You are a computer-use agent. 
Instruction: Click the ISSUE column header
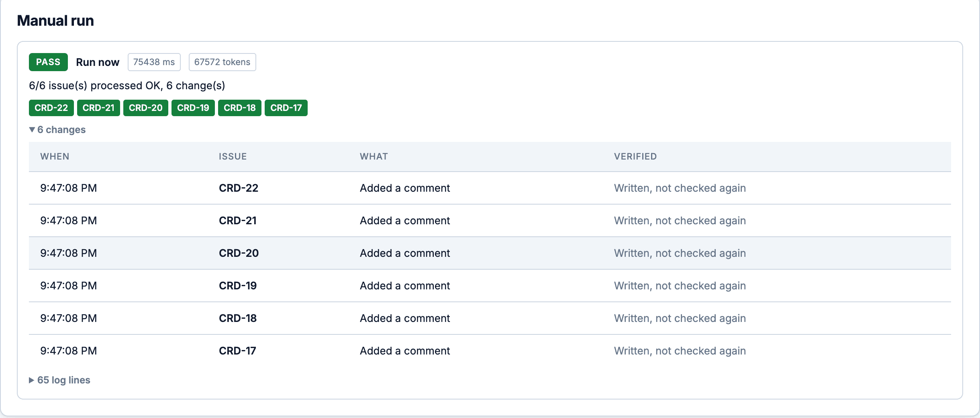click(x=233, y=156)
